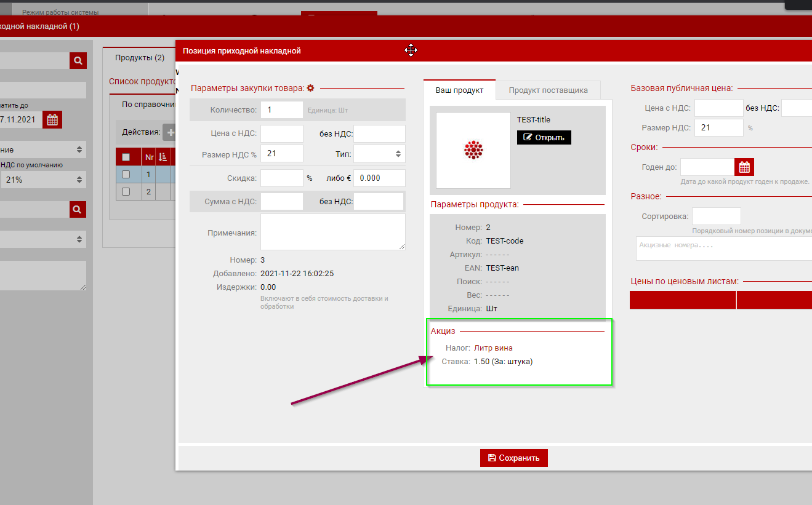Screen dimensions: 812x505
Task: Click the Количество input field
Action: (x=282, y=110)
